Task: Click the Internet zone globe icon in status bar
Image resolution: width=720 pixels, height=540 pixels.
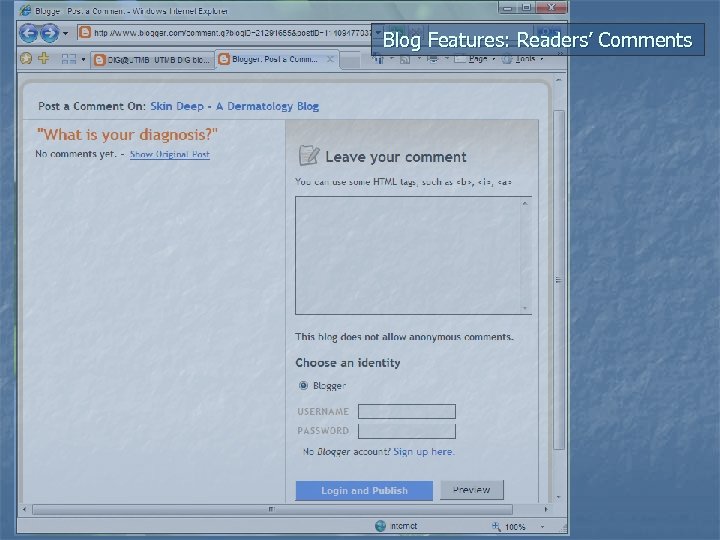Action: coord(380,526)
